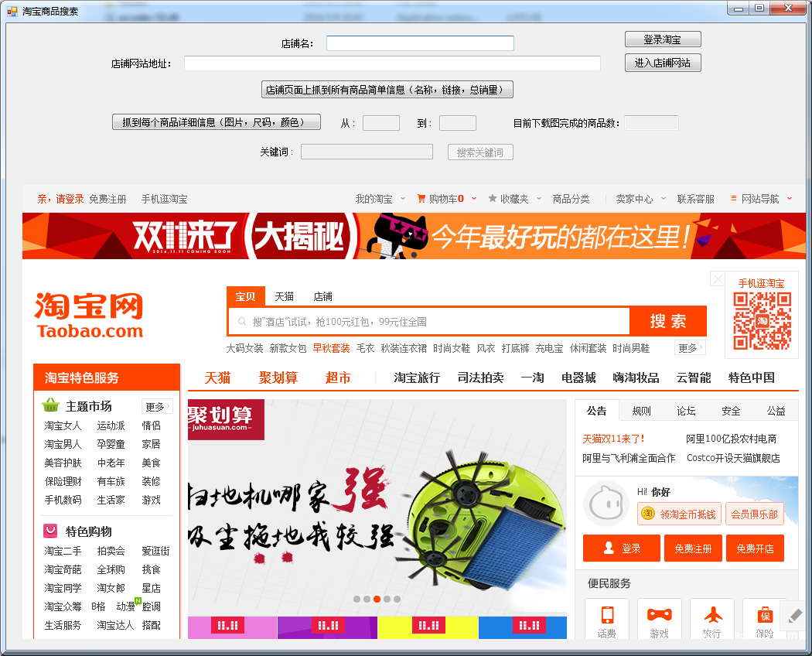Click the green basket icon by 主题市场
Image resolution: width=812 pixels, height=656 pixels.
(x=51, y=405)
